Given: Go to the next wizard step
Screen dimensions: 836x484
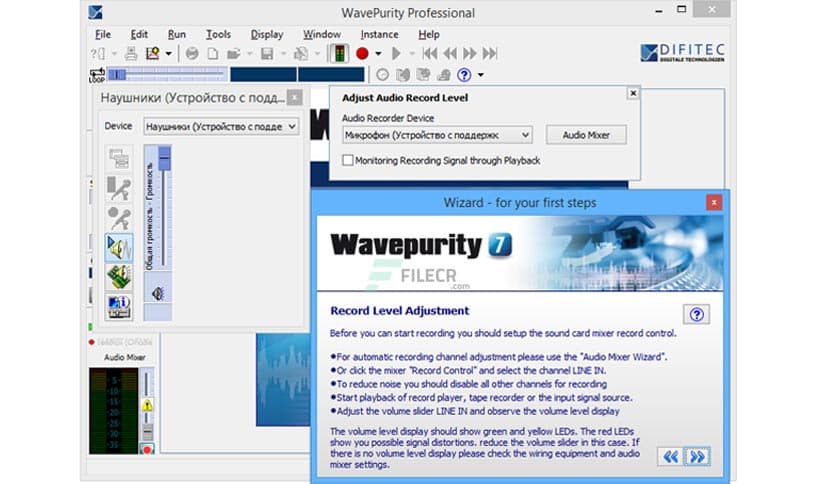Looking at the screenshot, I should (697, 457).
